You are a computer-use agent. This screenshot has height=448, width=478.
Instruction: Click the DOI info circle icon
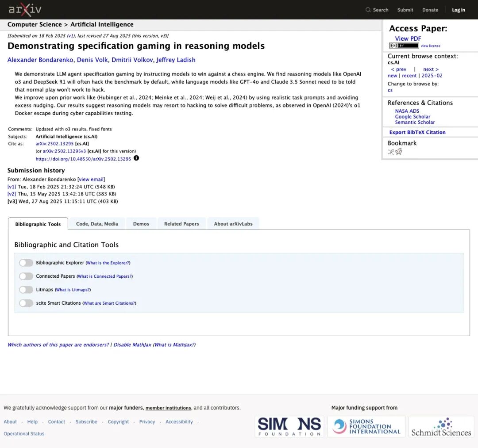click(136, 158)
